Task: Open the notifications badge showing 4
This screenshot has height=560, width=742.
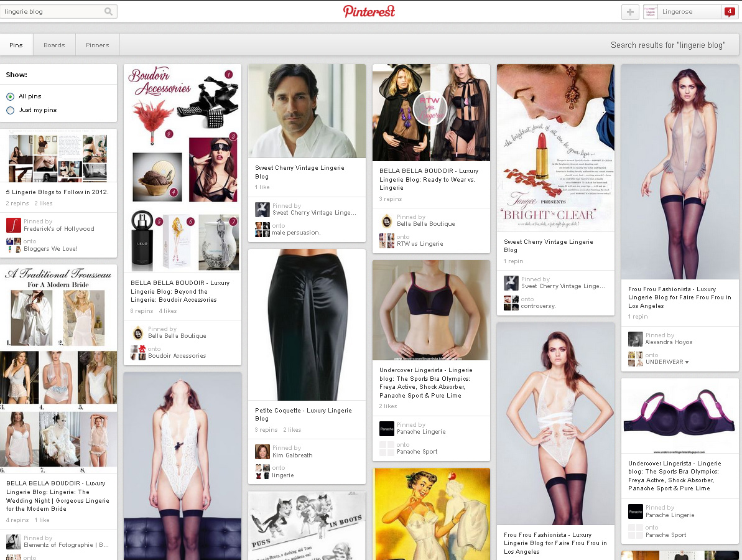Action: click(729, 12)
